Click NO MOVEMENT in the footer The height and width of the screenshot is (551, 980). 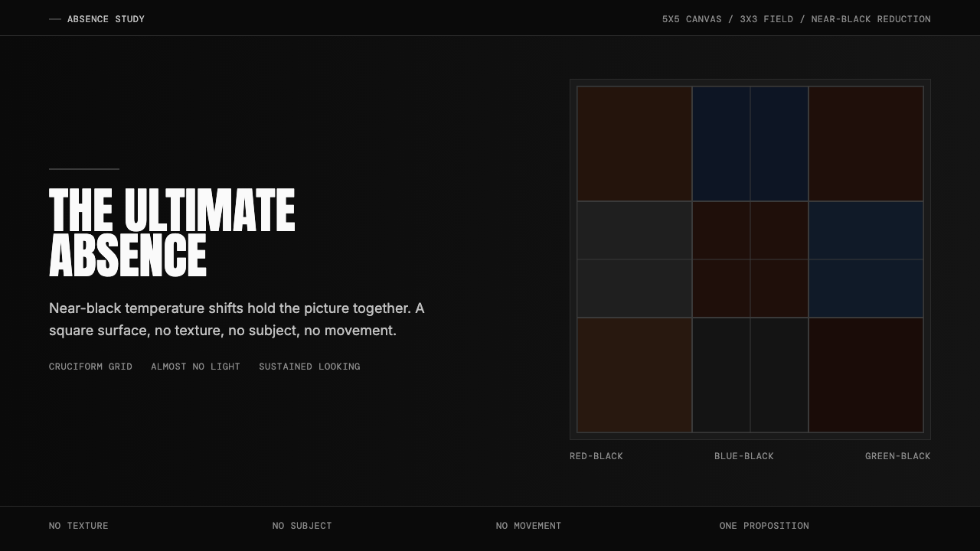tap(529, 526)
